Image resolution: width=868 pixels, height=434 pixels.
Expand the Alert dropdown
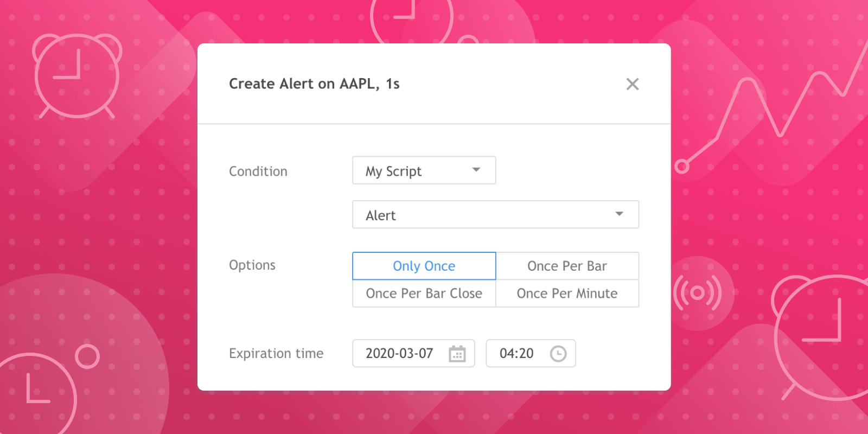click(x=495, y=214)
